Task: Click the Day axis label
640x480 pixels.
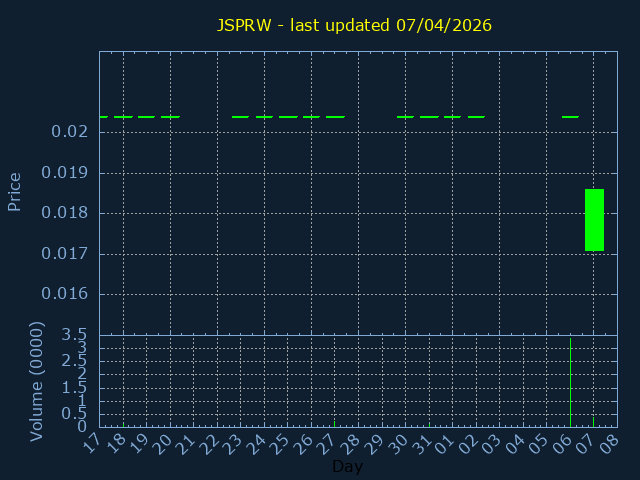Action: [347, 466]
